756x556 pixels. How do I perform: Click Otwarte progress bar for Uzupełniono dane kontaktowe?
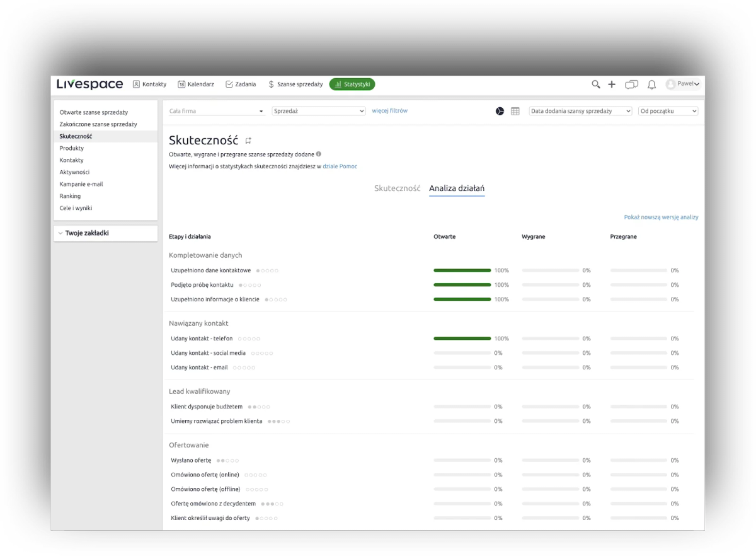click(x=462, y=270)
